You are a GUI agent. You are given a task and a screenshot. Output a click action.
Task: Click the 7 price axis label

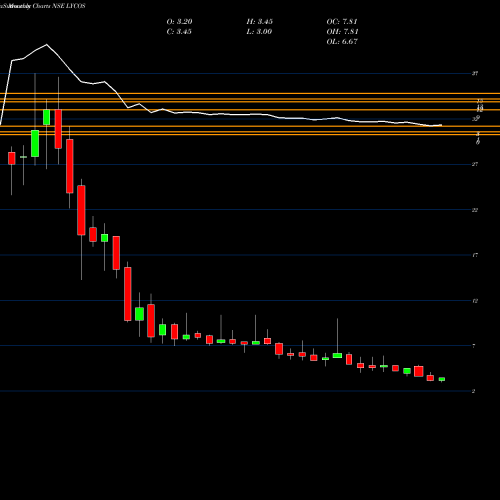coord(474,346)
